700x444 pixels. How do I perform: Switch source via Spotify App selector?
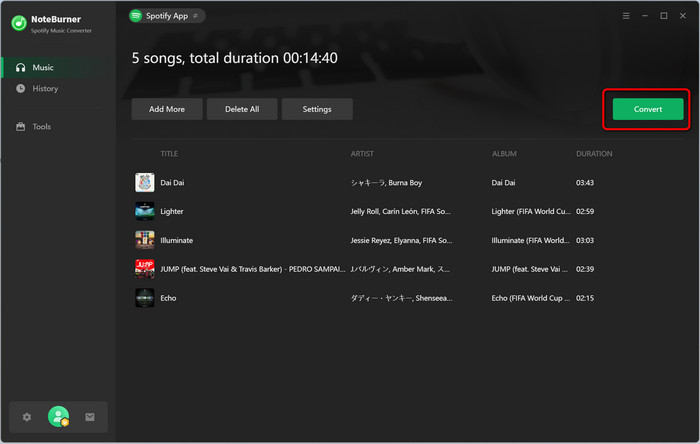(167, 16)
